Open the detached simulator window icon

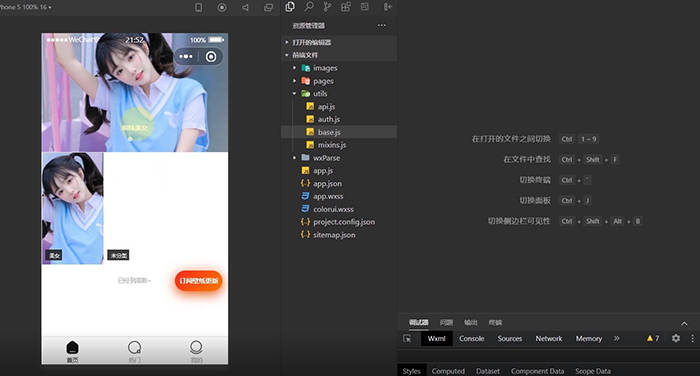pos(268,8)
